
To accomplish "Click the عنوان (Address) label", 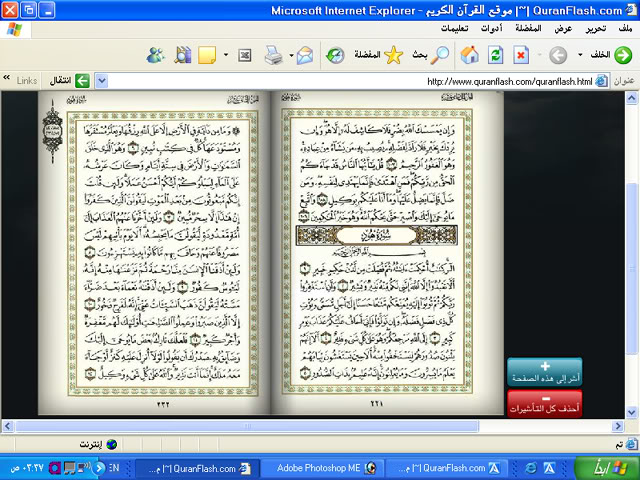I will [624, 81].
